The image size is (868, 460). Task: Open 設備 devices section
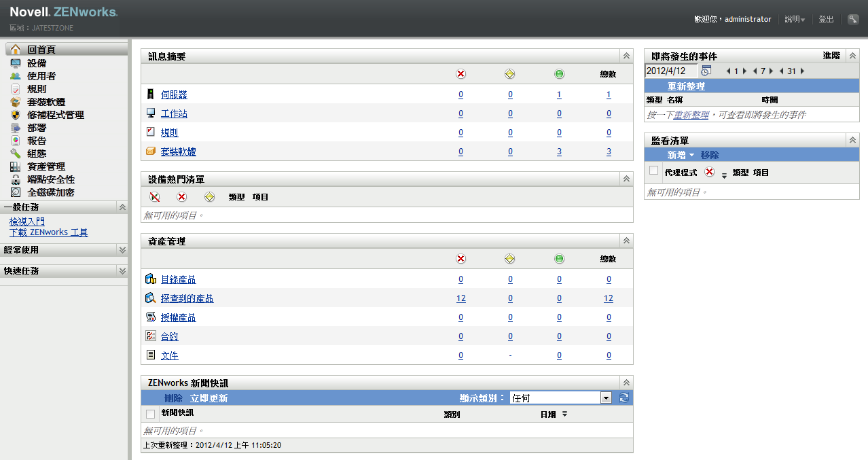pos(37,63)
